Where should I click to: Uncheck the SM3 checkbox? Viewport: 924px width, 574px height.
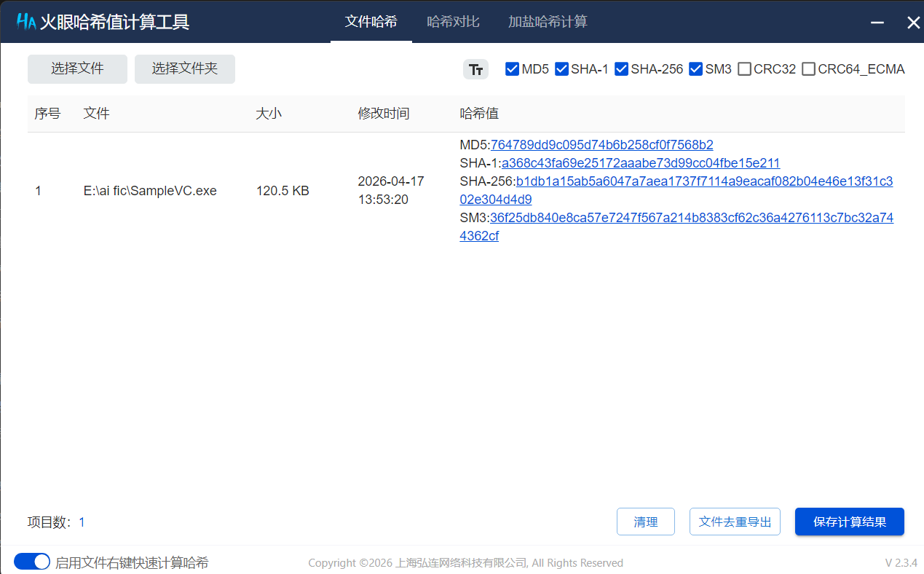pyautogui.click(x=695, y=69)
